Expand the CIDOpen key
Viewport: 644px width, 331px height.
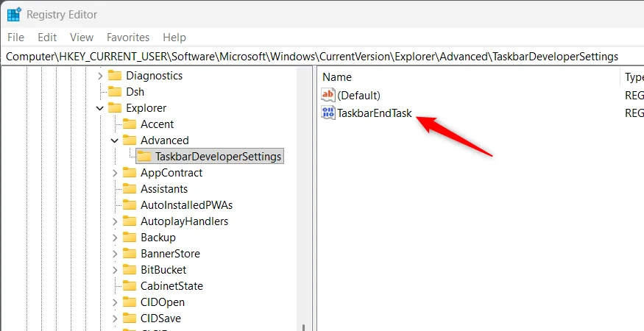(115, 302)
